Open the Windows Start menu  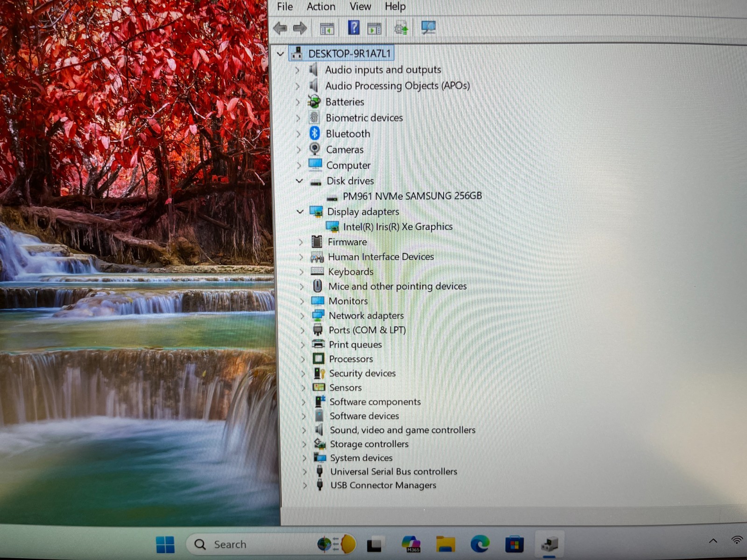click(x=165, y=544)
